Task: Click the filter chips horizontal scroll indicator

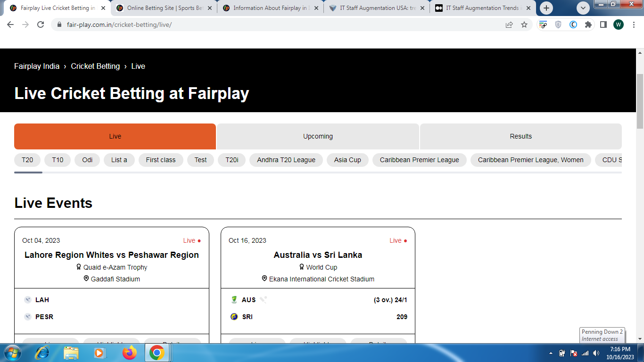Action: pyautogui.click(x=28, y=173)
